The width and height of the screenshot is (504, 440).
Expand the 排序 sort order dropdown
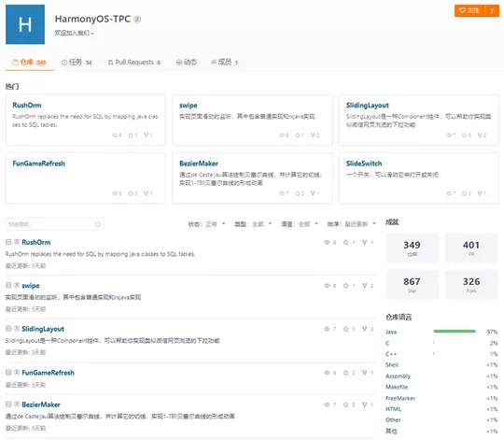[351, 224]
